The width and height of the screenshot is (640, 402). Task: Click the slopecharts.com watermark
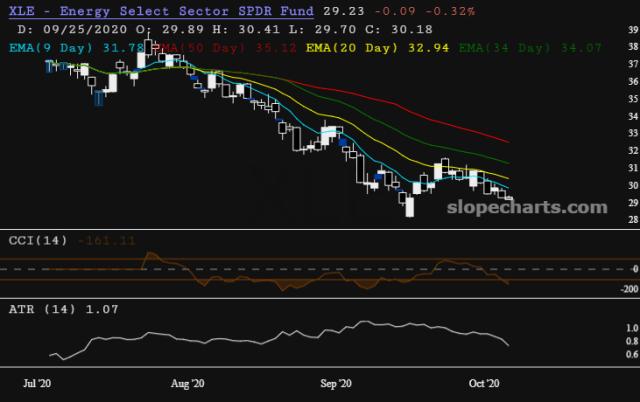[x=527, y=207]
